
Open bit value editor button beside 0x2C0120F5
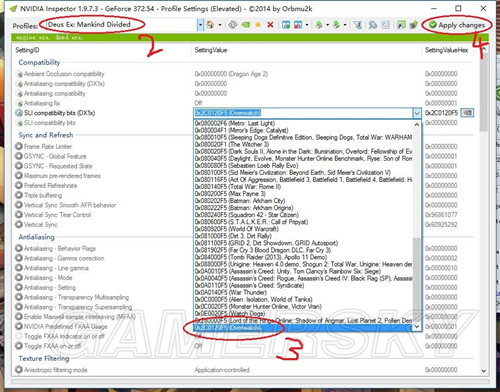[467, 113]
